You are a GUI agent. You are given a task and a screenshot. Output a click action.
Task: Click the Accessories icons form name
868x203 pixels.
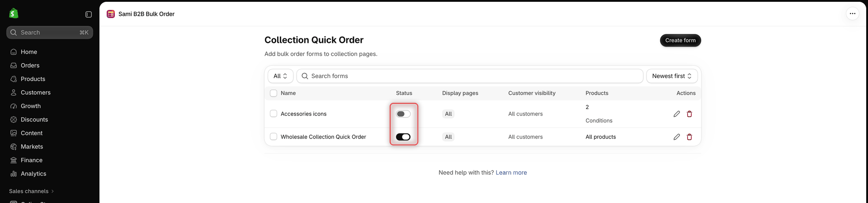tap(303, 114)
